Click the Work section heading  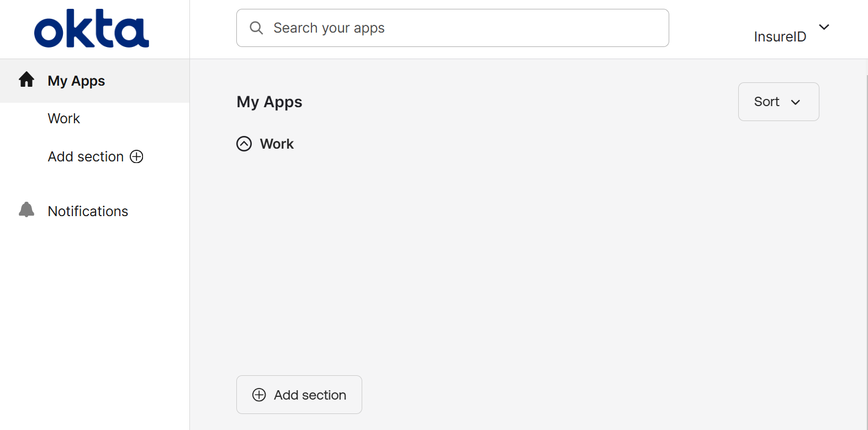tap(277, 144)
